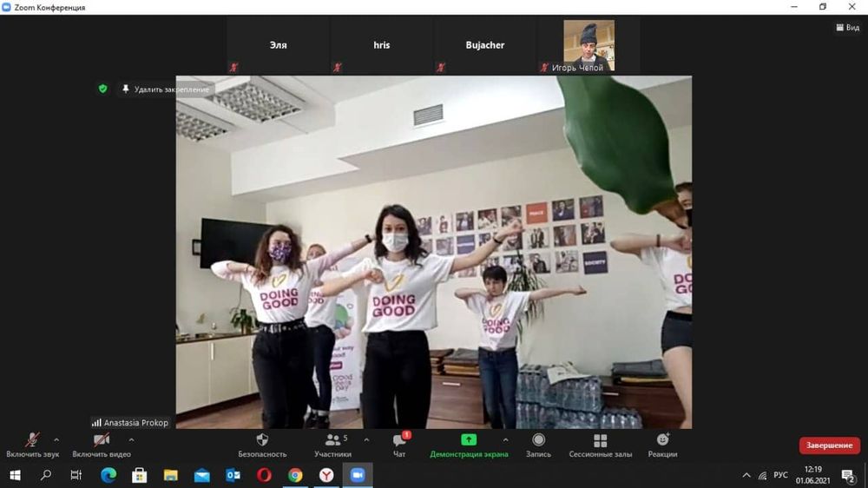Unmute microphone via Включить звук
This screenshot has height=488, width=868.
click(33, 445)
